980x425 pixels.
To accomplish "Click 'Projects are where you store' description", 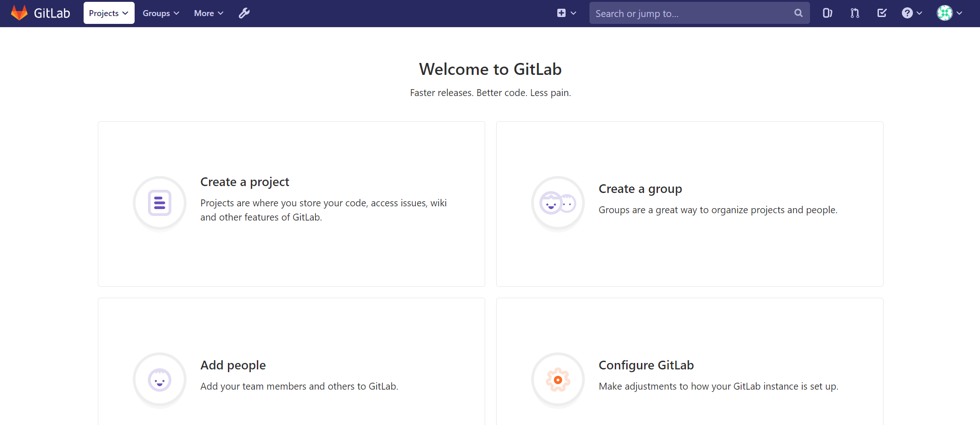I will tap(323, 210).
